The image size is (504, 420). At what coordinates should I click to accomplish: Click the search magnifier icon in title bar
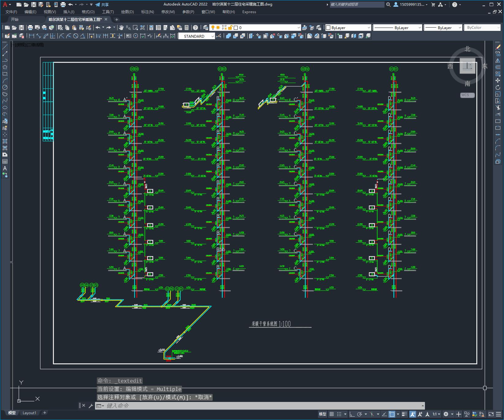tap(388, 5)
